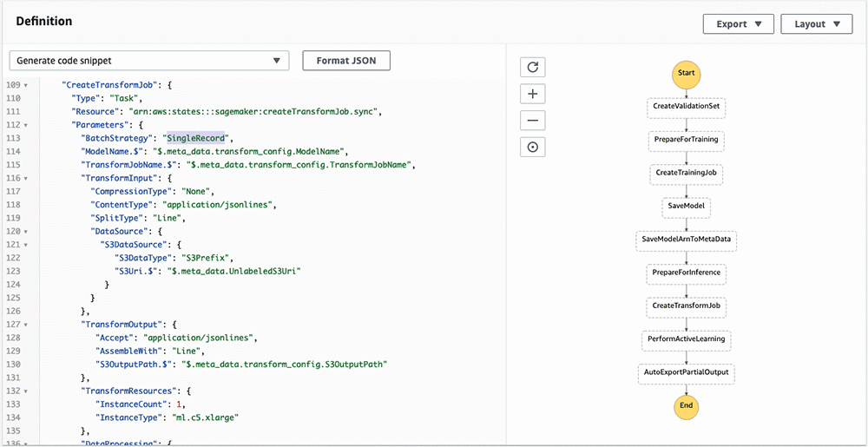Click the InstanceCount value 1

[x=180, y=404]
